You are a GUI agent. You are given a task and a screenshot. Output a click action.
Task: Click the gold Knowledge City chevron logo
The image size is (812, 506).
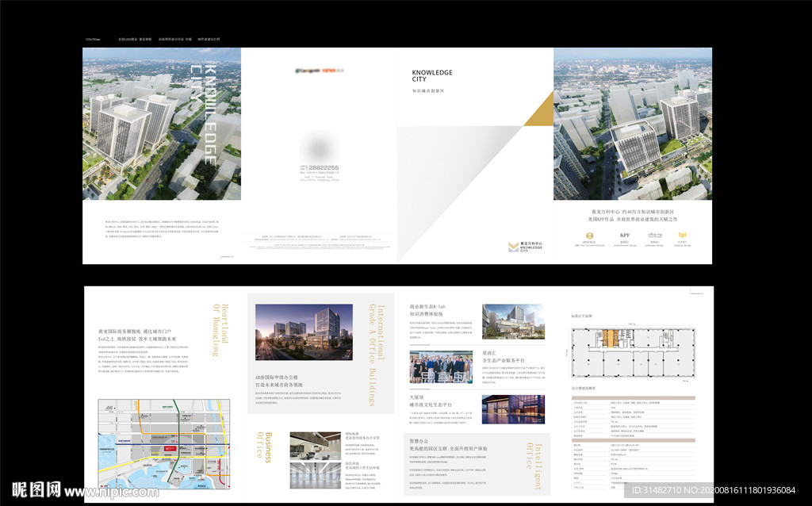[x=513, y=247]
